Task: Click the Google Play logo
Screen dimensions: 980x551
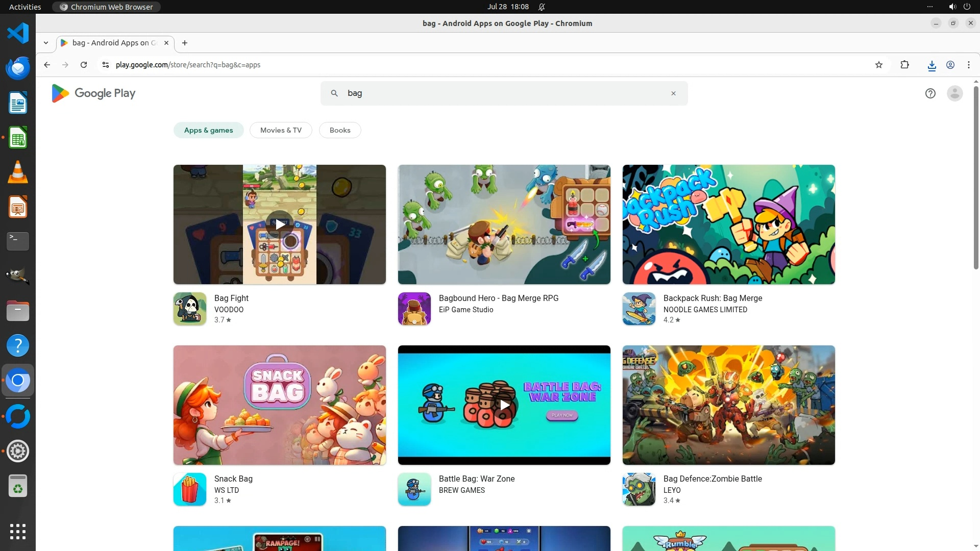Action: (x=93, y=93)
